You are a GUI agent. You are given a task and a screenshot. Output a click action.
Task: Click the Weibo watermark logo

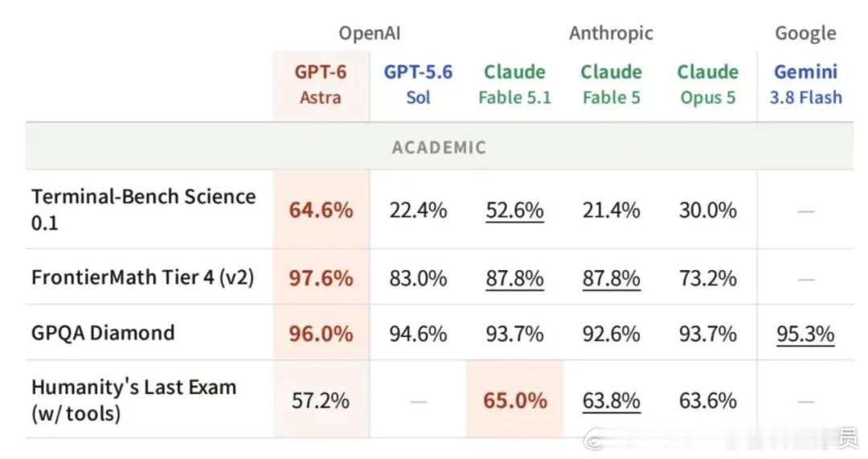(x=594, y=441)
